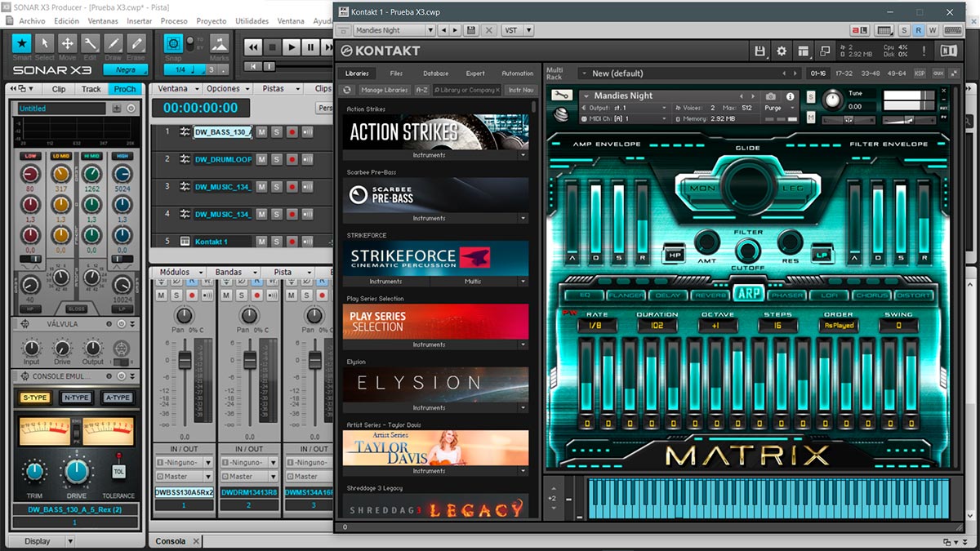Click Kontakt minimized view icon
Viewport: 980px width, 551px height.
point(826,51)
